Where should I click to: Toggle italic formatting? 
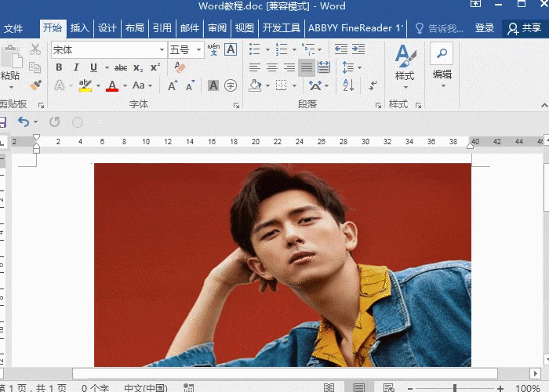tap(76, 67)
